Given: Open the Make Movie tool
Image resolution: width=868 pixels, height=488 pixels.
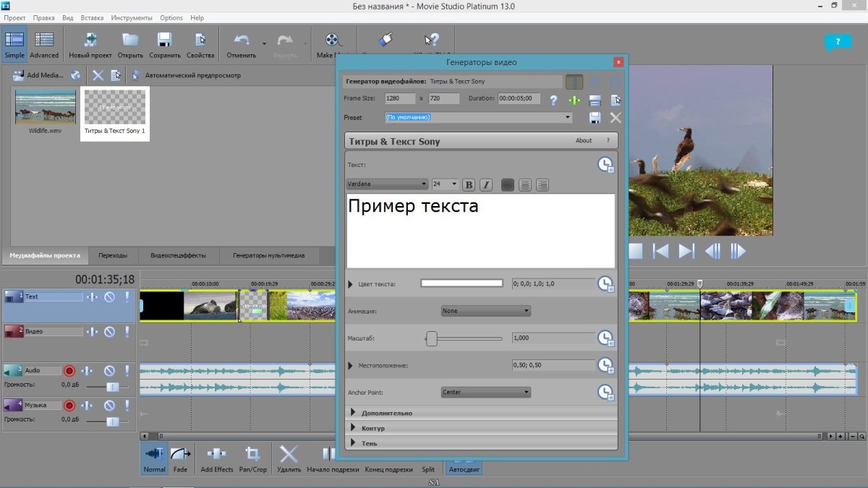Looking at the screenshot, I should 331,45.
